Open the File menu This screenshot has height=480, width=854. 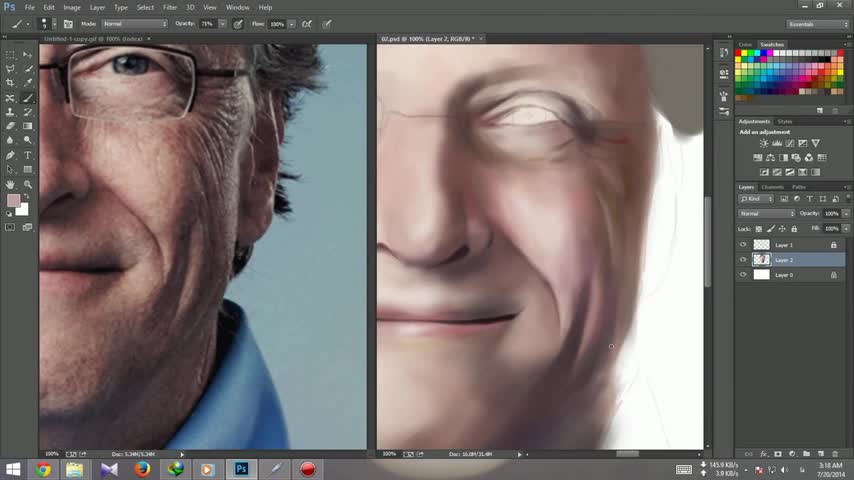point(29,8)
